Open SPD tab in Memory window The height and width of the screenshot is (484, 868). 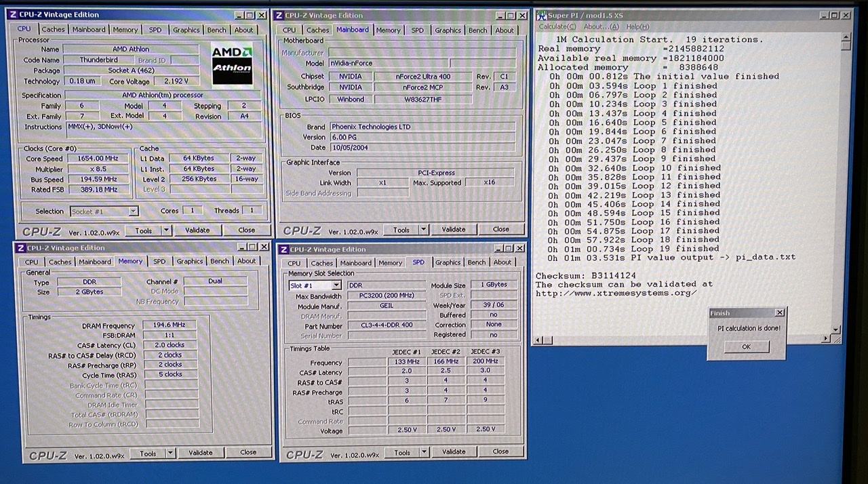(159, 261)
